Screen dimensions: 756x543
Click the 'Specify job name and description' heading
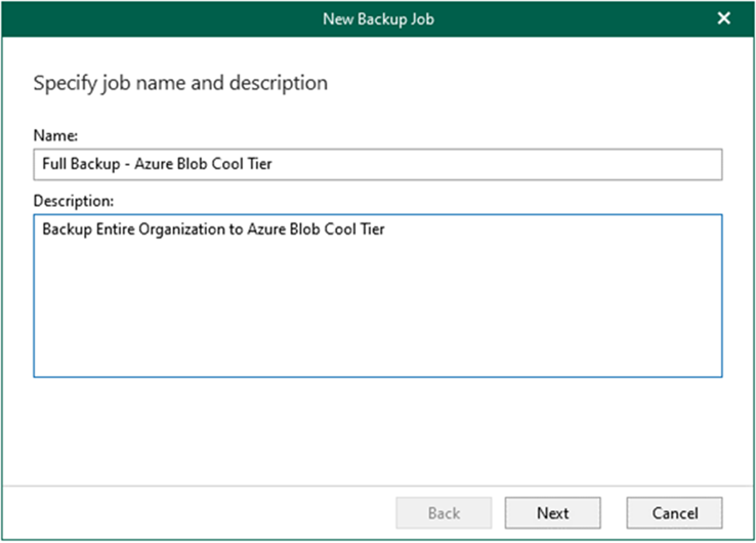pyautogui.click(x=180, y=83)
